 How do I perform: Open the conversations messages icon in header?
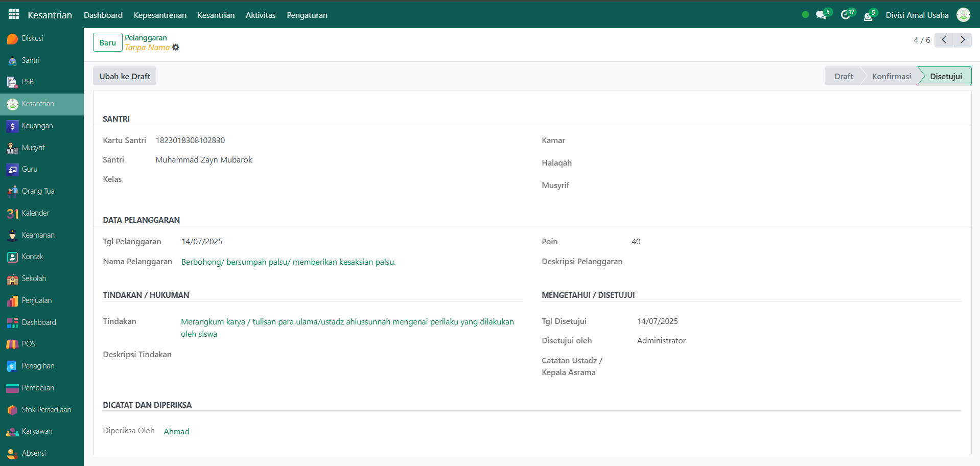(821, 15)
